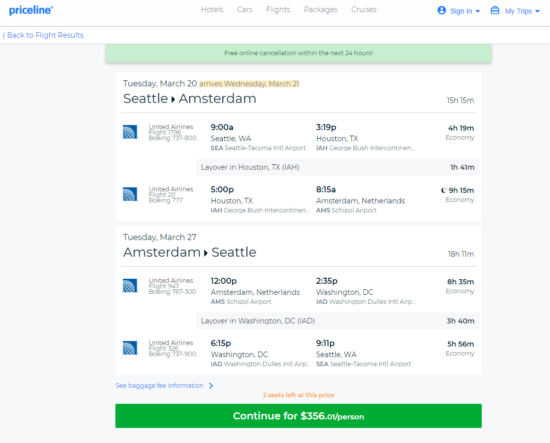550x443 pixels.
Task: Click United Airlines logo for Flight 326
Action: pos(130,348)
